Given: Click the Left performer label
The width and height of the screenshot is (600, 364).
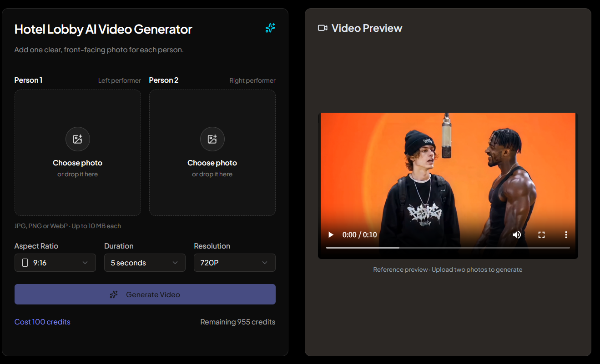Looking at the screenshot, I should pyautogui.click(x=120, y=80).
